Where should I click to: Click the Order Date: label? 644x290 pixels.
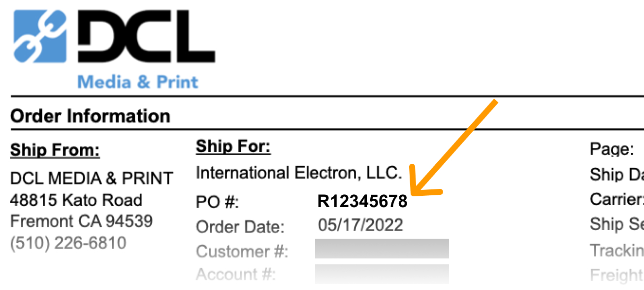[x=240, y=227]
